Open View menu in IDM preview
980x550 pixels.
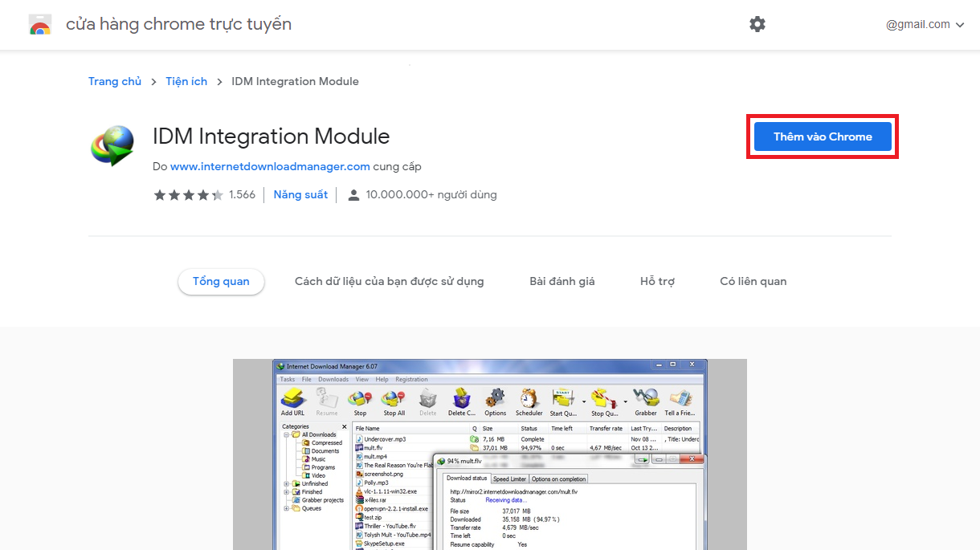pyautogui.click(x=362, y=379)
